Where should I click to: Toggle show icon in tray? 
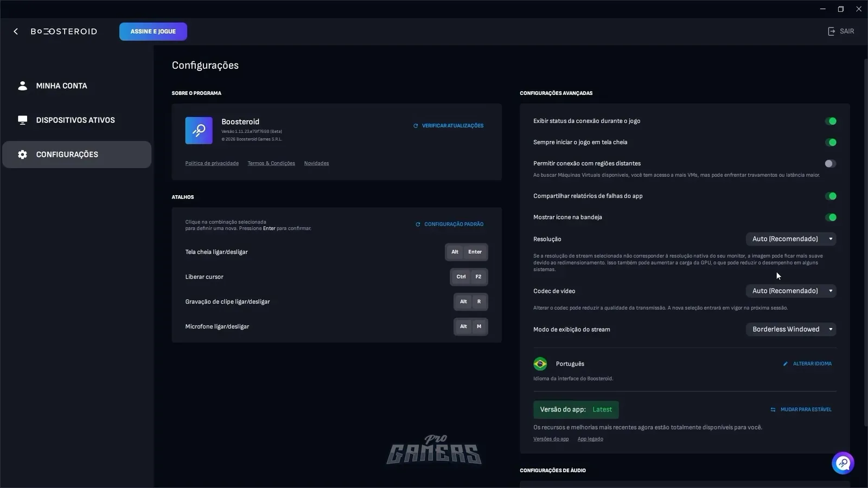[831, 217]
